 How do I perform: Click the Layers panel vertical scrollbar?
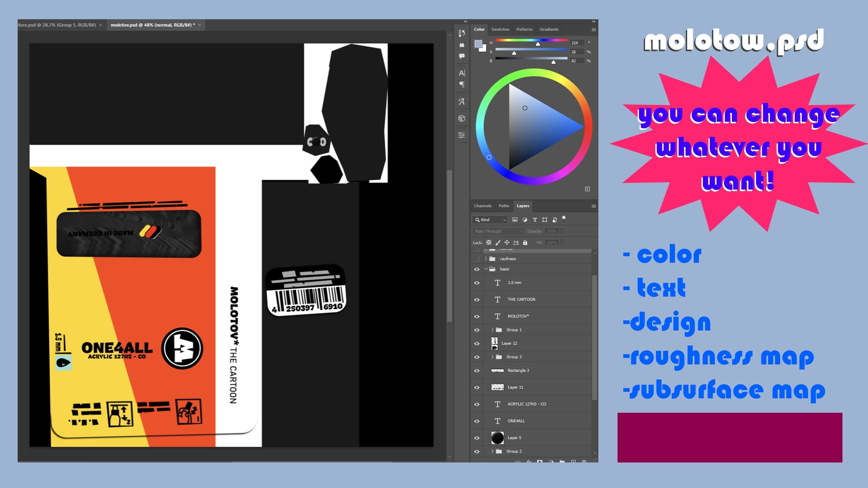[594, 338]
